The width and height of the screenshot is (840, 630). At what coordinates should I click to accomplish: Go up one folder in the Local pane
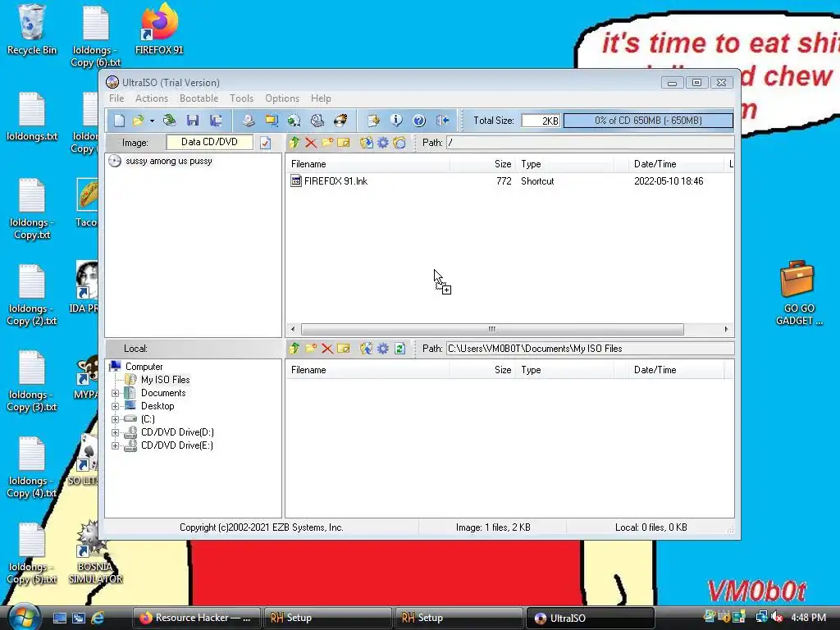point(294,348)
